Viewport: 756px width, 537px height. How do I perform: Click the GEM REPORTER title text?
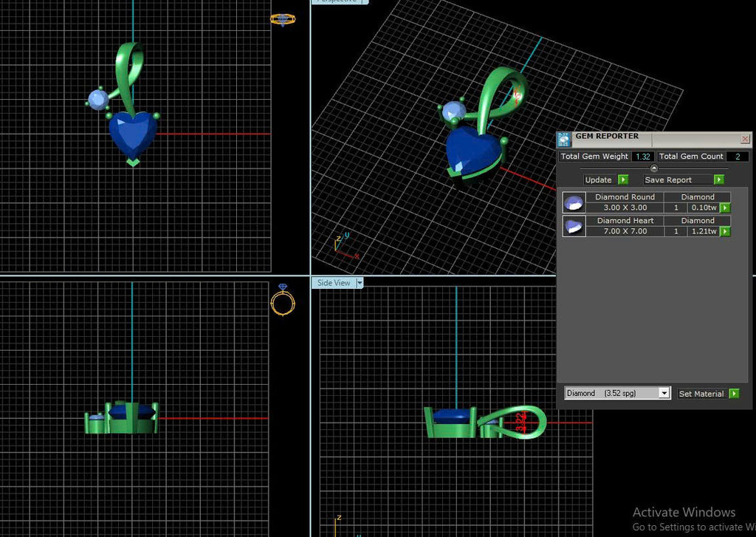coord(607,136)
